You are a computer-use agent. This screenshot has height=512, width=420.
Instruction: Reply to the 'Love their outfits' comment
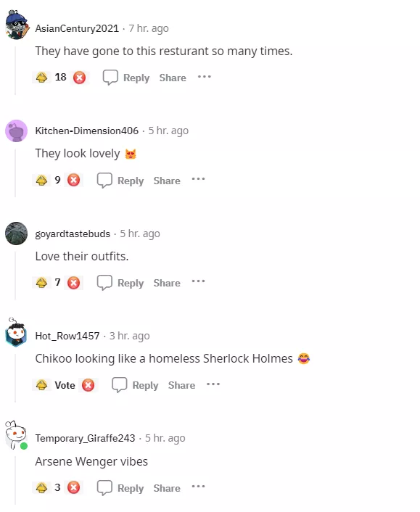point(120,283)
